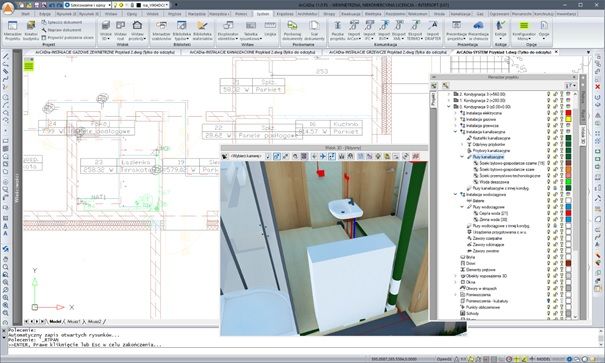605x363 pixels.
Task: Open the Konfigurator Menu green icon
Action: [524, 30]
